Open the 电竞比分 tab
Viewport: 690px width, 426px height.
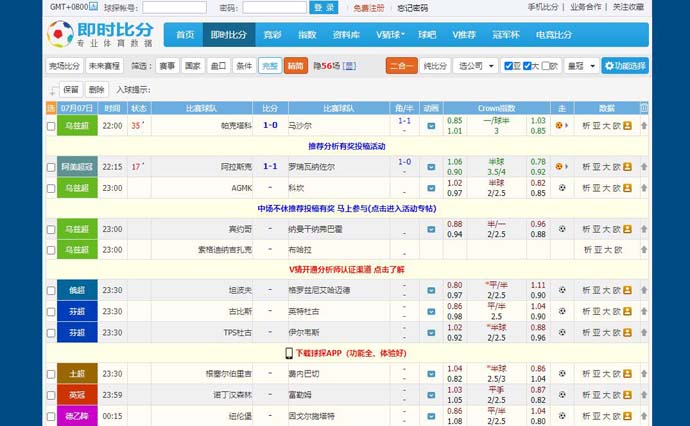(x=554, y=35)
